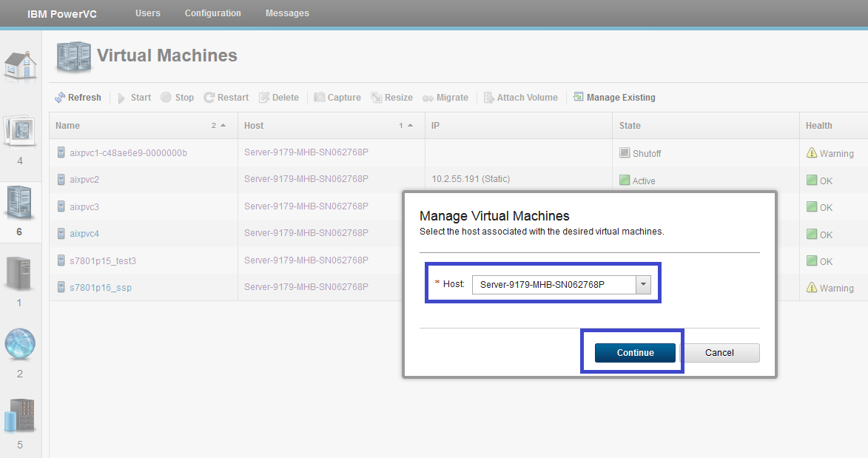Sort by Host column ascending arrow
Screen dimensions: 868x458
pos(410,126)
